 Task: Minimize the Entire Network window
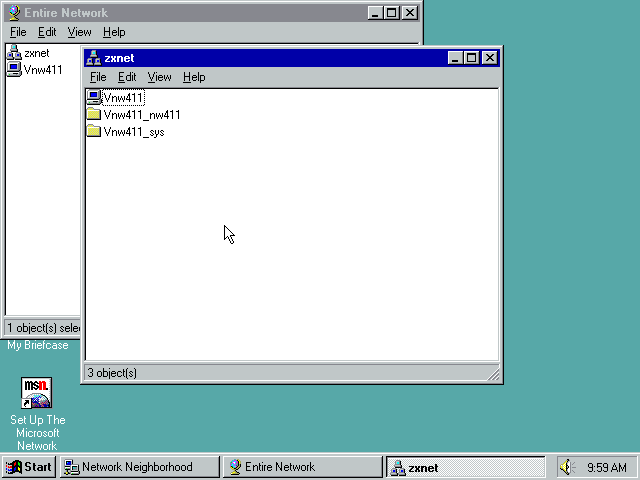[x=375, y=13]
